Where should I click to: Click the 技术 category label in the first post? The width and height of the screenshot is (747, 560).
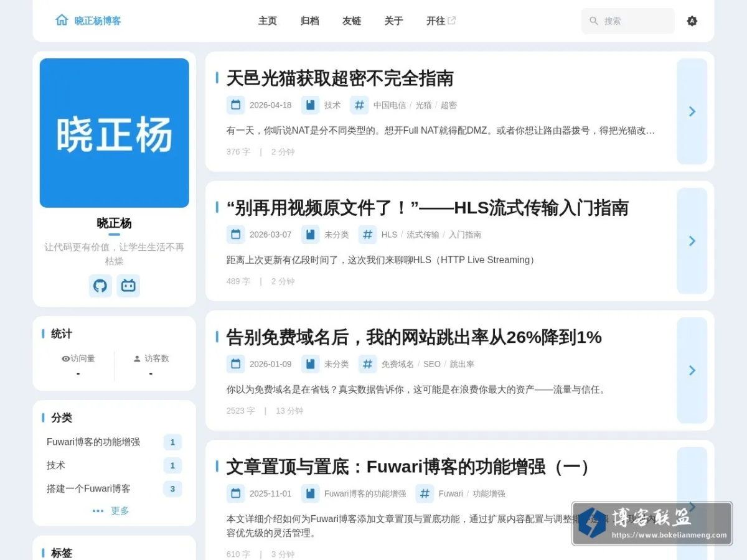pyautogui.click(x=332, y=105)
